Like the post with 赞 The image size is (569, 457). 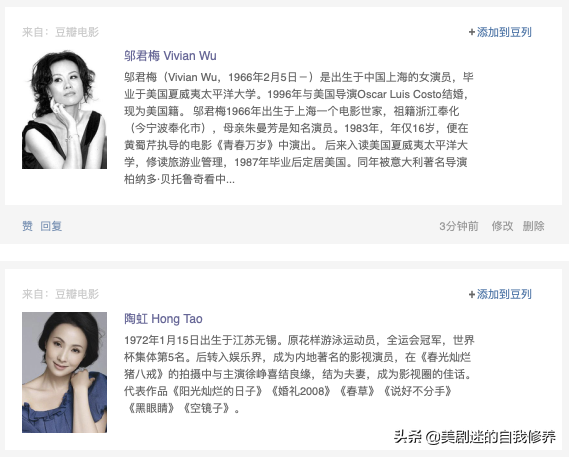(x=28, y=226)
